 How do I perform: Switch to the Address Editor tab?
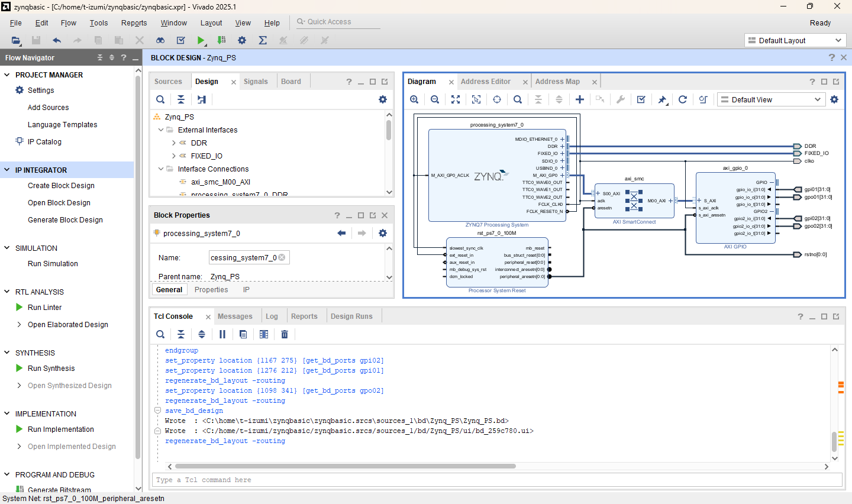pyautogui.click(x=485, y=82)
